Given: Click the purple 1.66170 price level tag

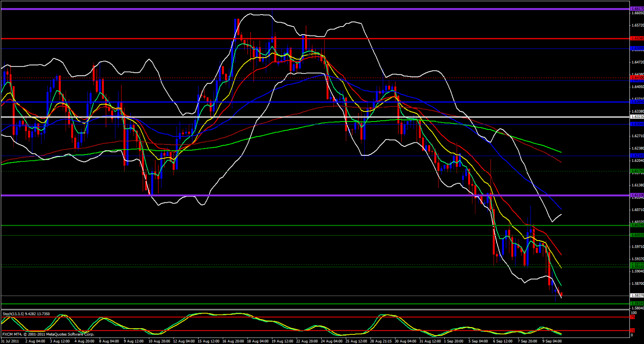Looking at the screenshot, I should pos(637,8).
